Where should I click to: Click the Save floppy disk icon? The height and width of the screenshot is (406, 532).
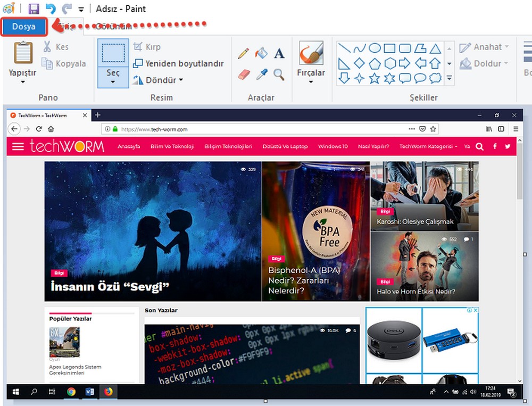coord(34,9)
